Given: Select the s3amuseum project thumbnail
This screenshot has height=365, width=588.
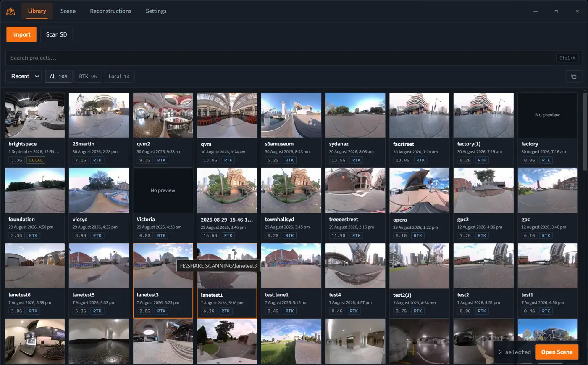Looking at the screenshot, I should point(291,115).
